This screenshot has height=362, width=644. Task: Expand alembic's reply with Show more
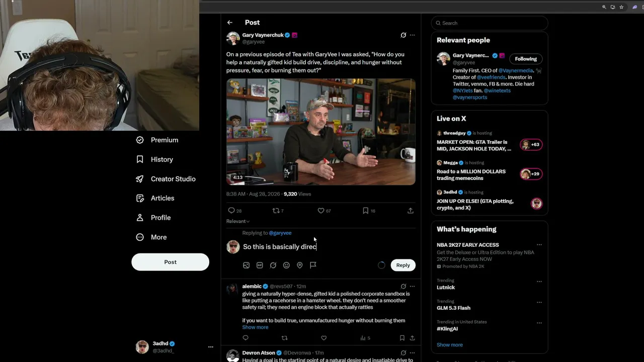click(255, 327)
